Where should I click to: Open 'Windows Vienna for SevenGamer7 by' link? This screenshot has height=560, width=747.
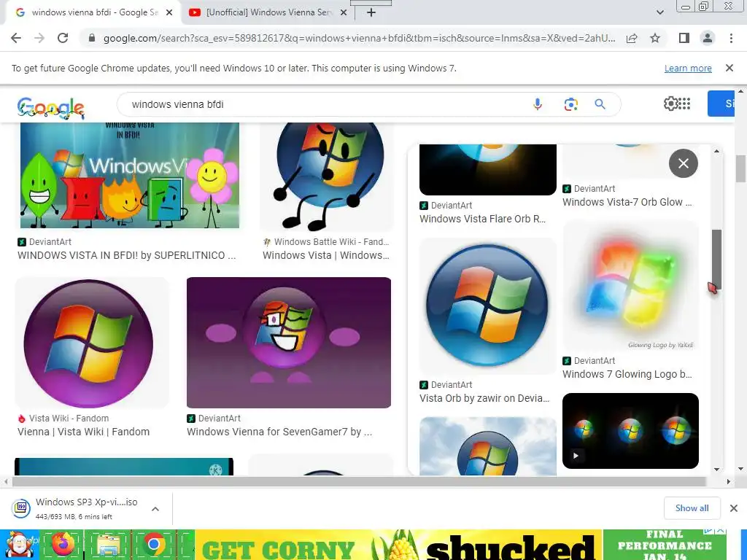coord(279,432)
